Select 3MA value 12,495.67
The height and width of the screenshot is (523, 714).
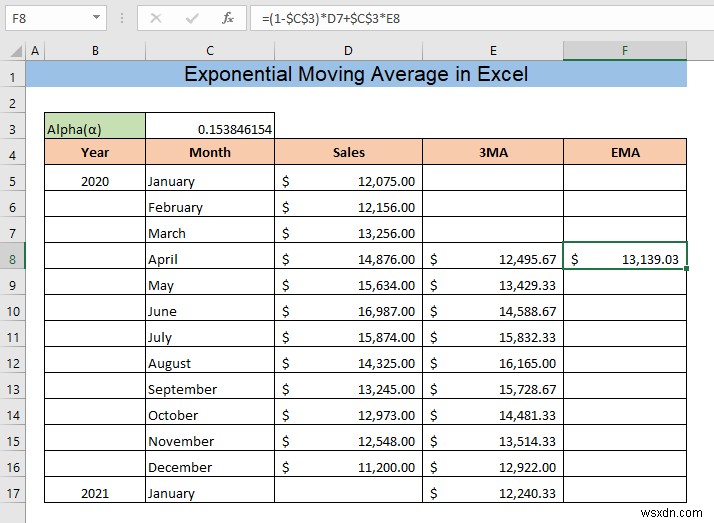click(493, 255)
